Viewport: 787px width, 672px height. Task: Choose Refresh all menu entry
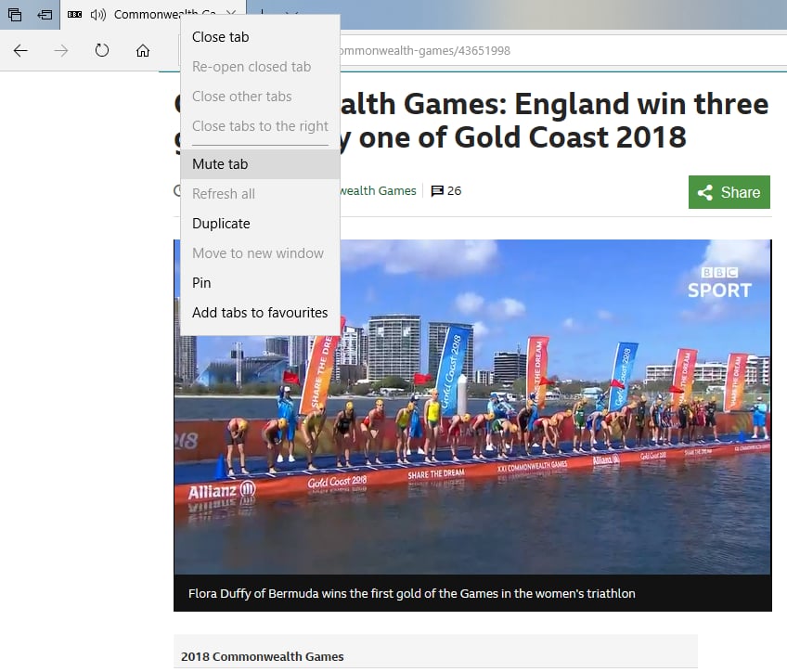point(260,194)
